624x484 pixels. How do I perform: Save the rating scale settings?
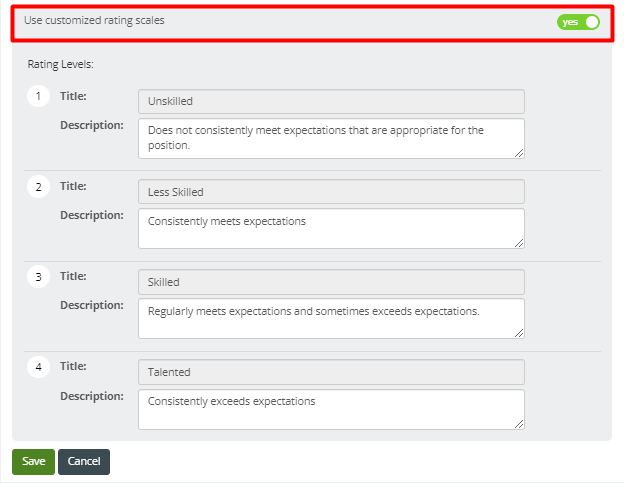point(33,462)
